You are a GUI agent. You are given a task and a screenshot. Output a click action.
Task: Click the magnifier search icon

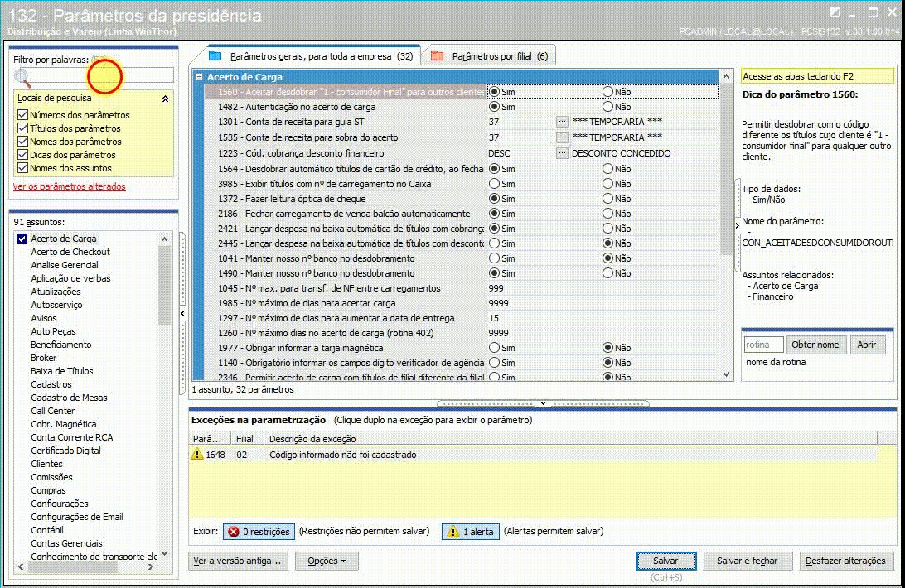tap(22, 77)
